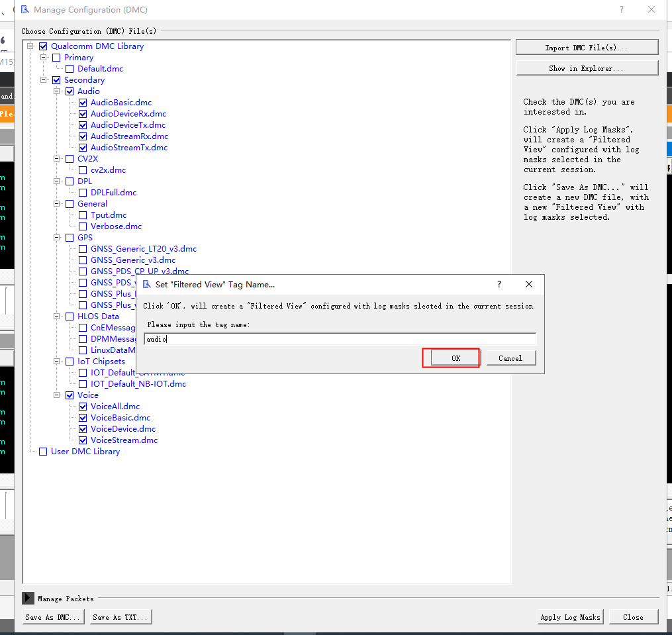Check GNSS_Generic_v3.dmc checkbox
Screen dimensions: 672x635
coord(83,260)
